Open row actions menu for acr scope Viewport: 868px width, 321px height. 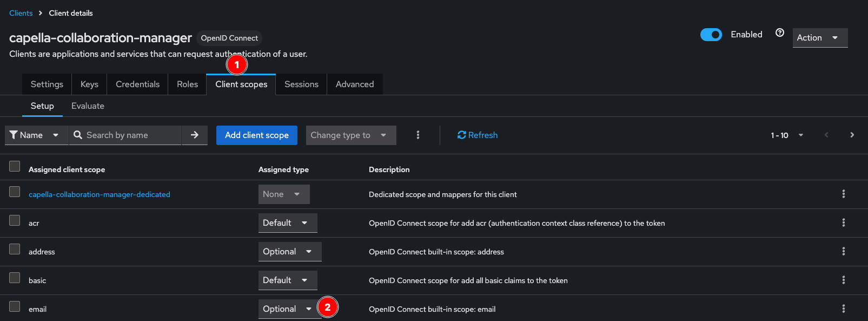(843, 222)
